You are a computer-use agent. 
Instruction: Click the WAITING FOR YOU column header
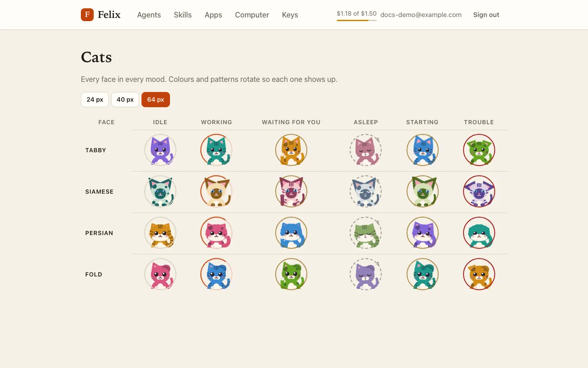tap(291, 122)
